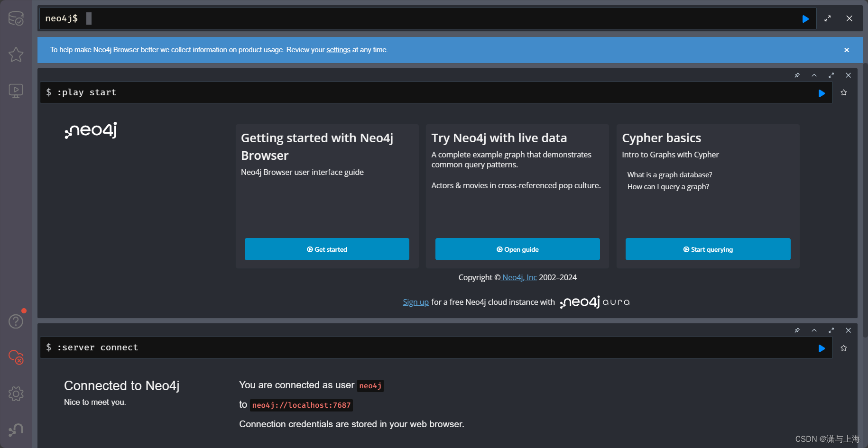Fullscreen the :play start frame

click(x=831, y=75)
